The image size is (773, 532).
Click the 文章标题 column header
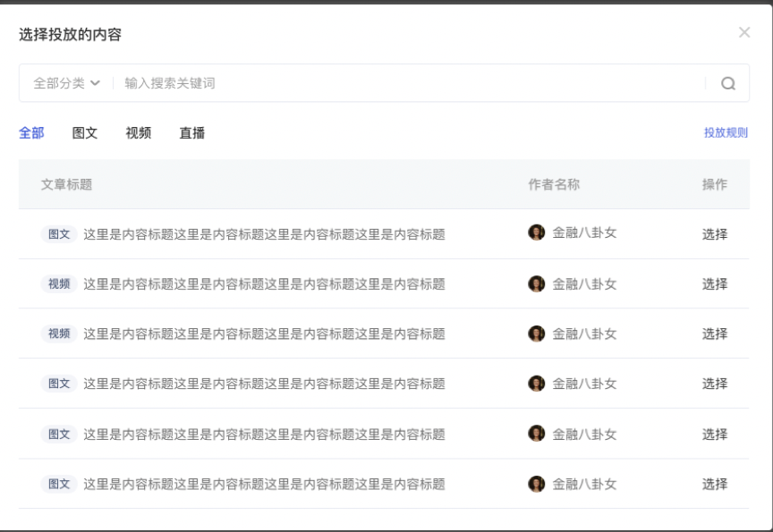[66, 184]
